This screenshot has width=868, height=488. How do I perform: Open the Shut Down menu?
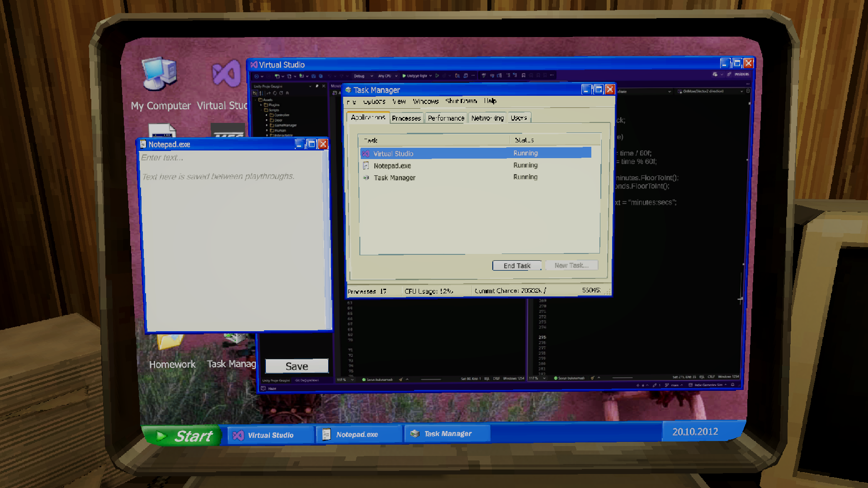461,101
